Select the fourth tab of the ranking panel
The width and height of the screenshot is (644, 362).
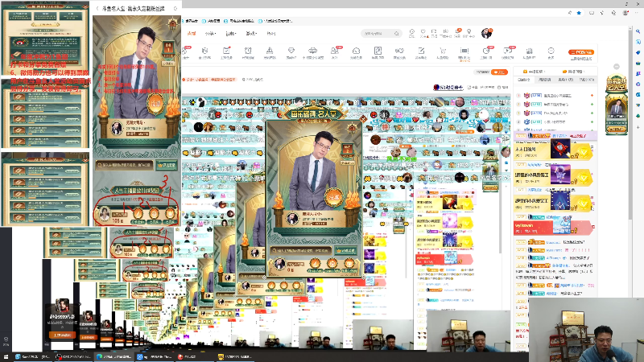[586, 80]
